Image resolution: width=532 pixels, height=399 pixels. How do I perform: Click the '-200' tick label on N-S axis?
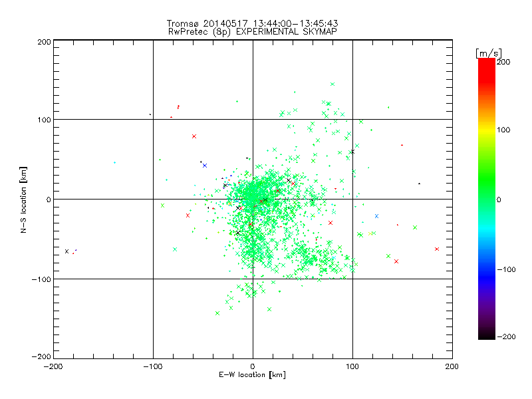click(41, 356)
